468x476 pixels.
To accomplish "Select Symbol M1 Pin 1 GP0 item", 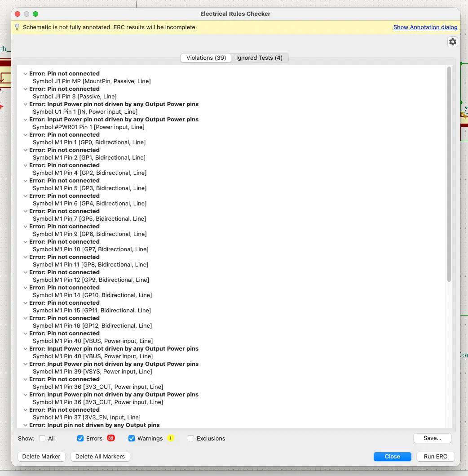I will coord(89,142).
